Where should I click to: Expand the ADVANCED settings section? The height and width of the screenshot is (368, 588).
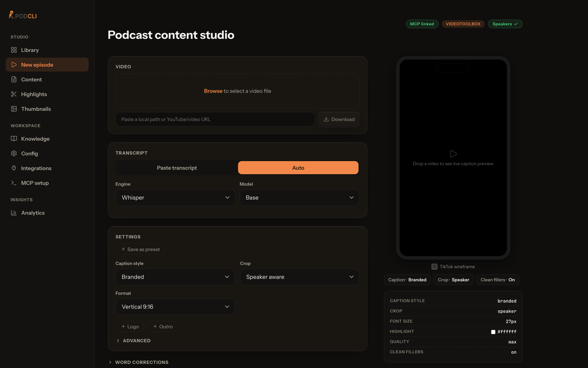click(x=133, y=340)
